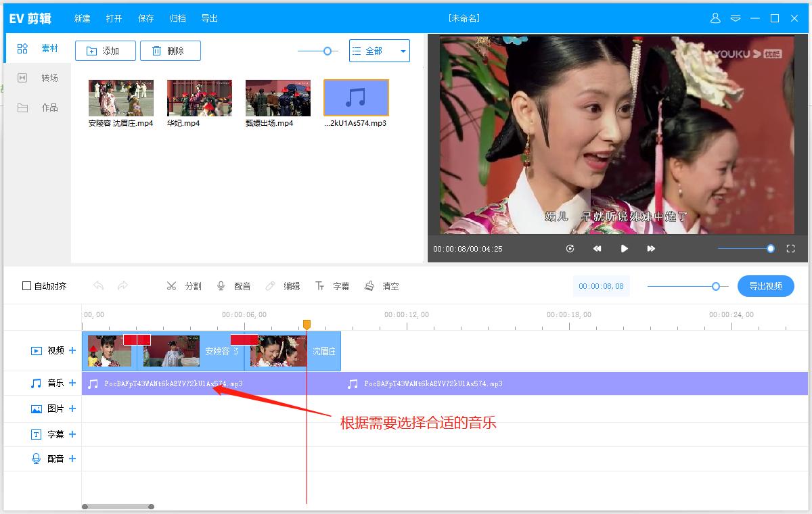
Task: Click the replay loop playback icon
Action: pos(570,249)
